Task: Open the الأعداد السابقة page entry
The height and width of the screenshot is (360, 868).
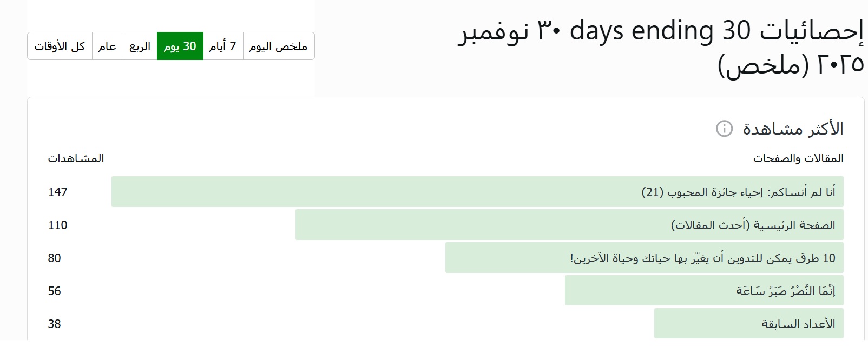Action: tap(798, 324)
